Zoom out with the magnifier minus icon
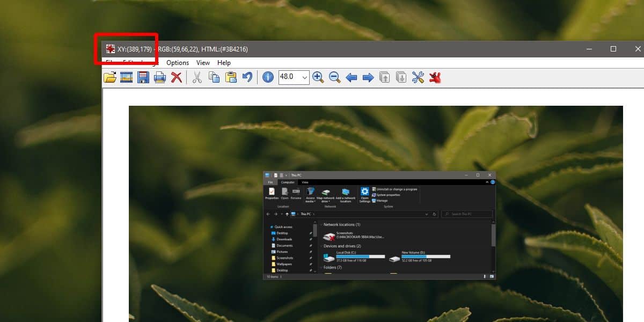This screenshot has height=322, width=644. 335,77
